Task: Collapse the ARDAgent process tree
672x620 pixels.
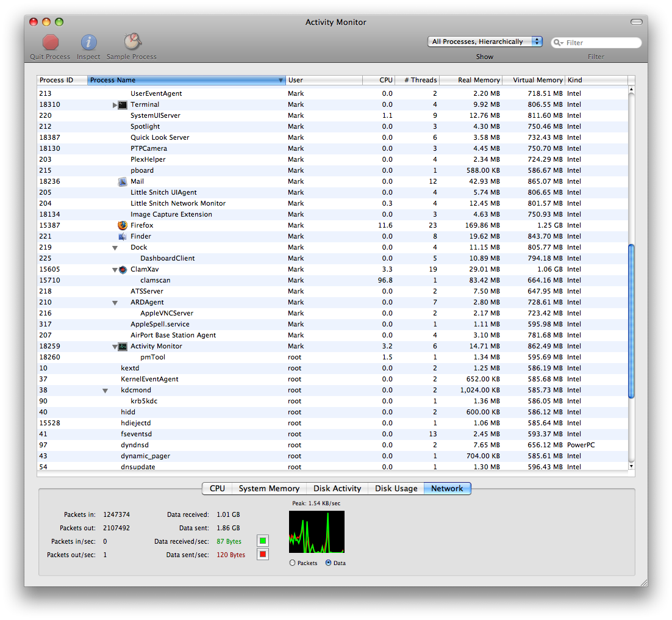Action: [x=115, y=303]
